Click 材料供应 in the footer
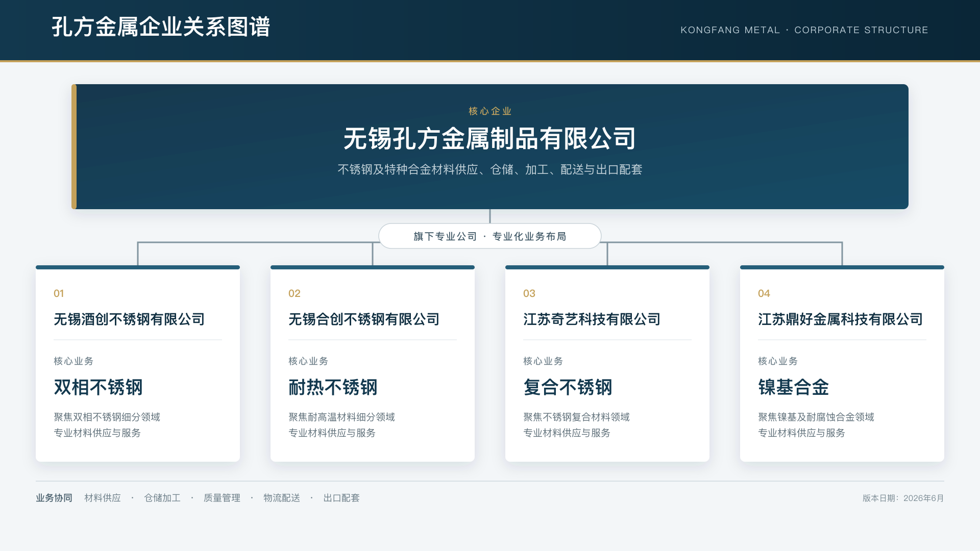Viewport: 980px width, 551px height. tap(103, 498)
